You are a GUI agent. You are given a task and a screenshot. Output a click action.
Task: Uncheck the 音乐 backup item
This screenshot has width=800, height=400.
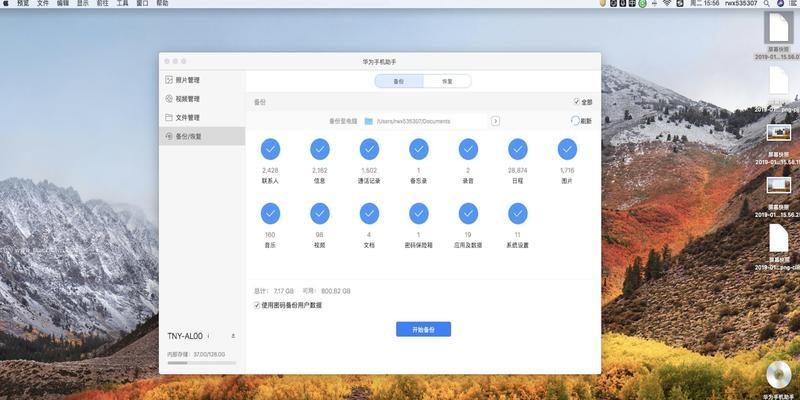[x=270, y=213]
